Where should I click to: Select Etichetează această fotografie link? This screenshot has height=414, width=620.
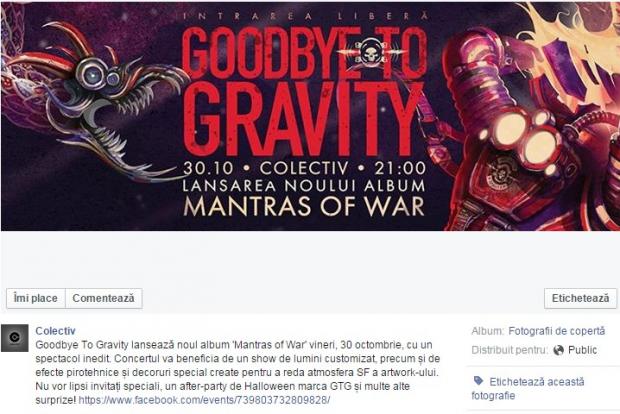(528, 388)
